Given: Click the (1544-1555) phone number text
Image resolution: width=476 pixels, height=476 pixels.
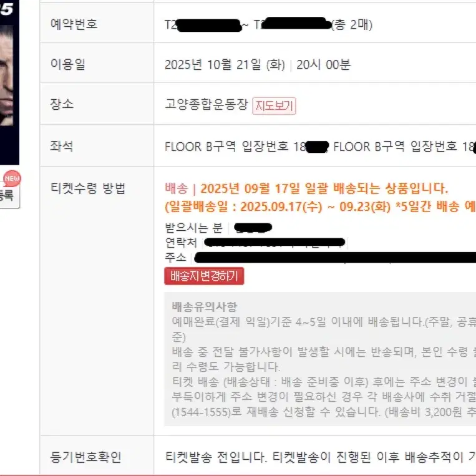Looking at the screenshot, I should click(202, 412).
